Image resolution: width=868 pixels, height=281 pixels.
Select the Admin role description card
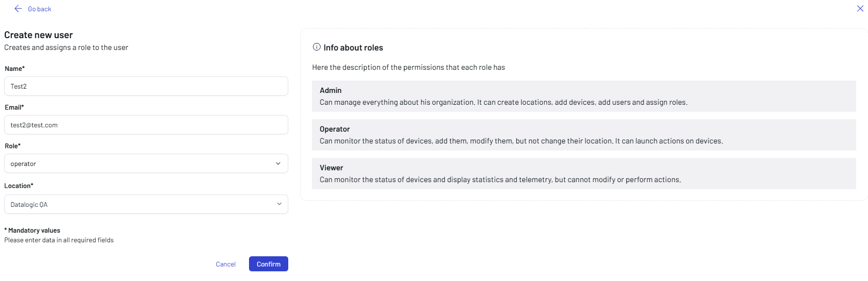(x=584, y=96)
